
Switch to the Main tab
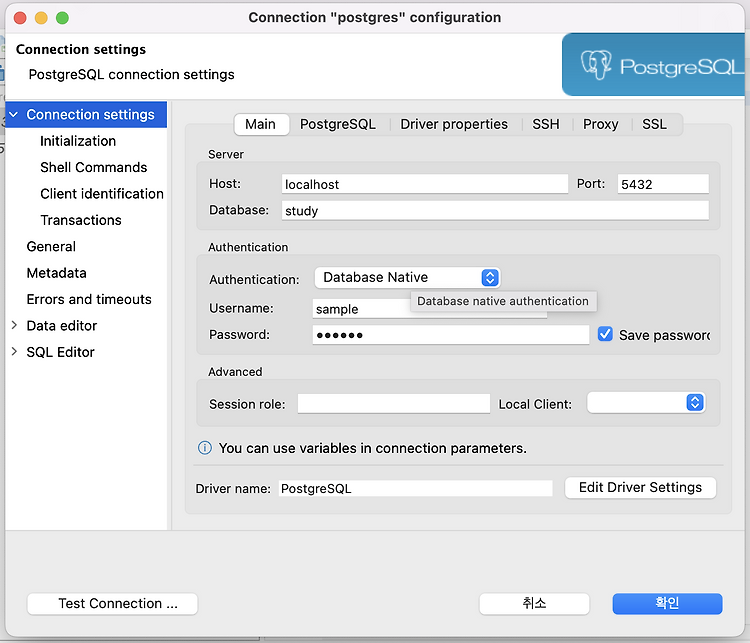(x=261, y=124)
